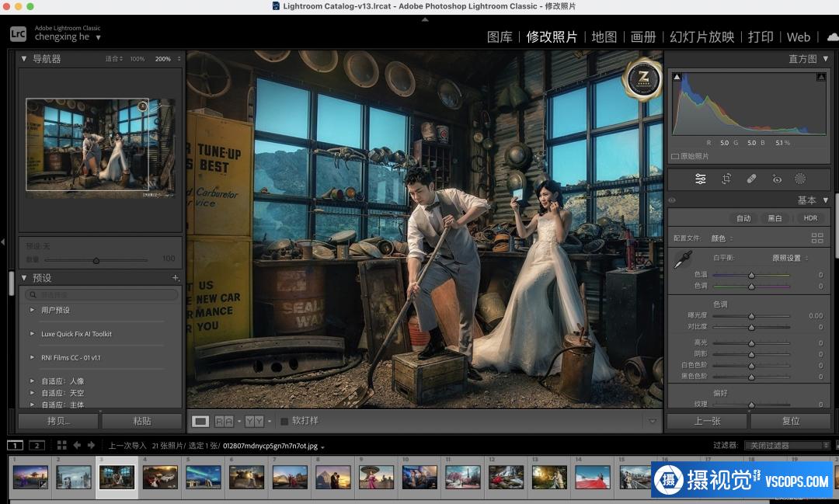The width and height of the screenshot is (839, 504).
Task: Enable the 原始照片 checkbox
Action: 675,156
